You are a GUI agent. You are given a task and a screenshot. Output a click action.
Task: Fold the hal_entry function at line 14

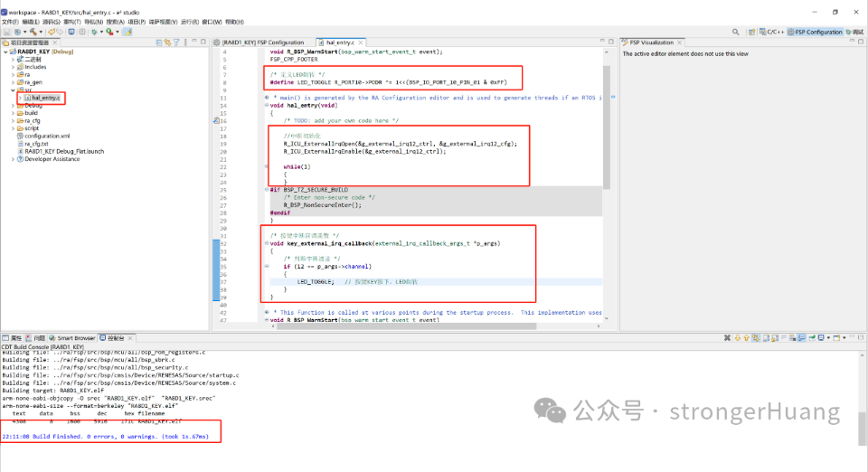(266, 105)
